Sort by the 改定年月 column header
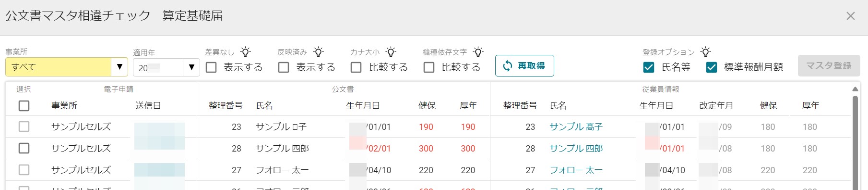Viewport: 868px width, 190px height. pos(716,106)
